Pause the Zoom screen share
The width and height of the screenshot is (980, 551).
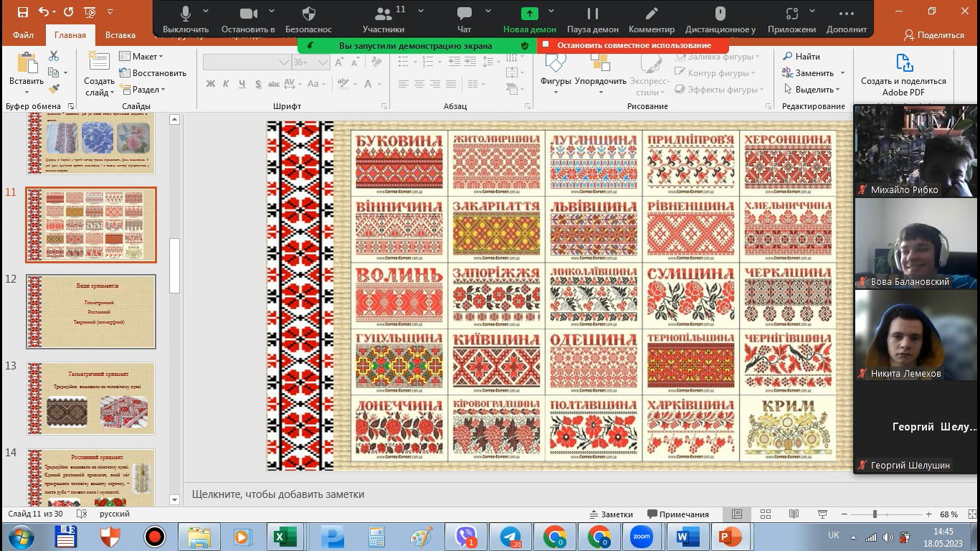coord(593,14)
